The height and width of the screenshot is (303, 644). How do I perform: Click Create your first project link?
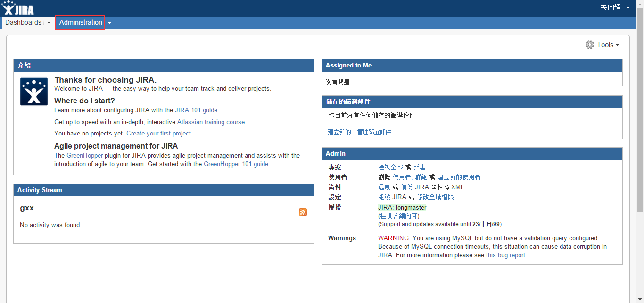coord(159,133)
